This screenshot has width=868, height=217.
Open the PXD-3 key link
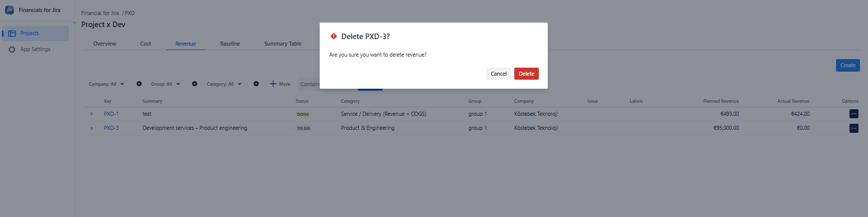(111, 128)
